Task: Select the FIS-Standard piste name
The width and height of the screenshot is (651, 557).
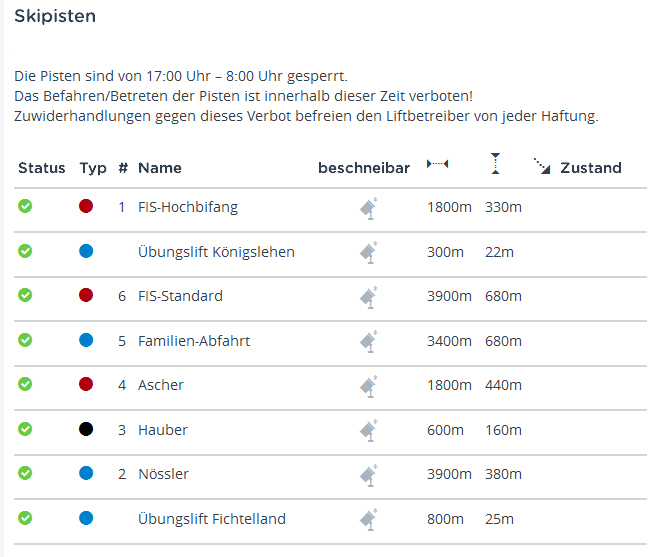Action: pos(180,296)
